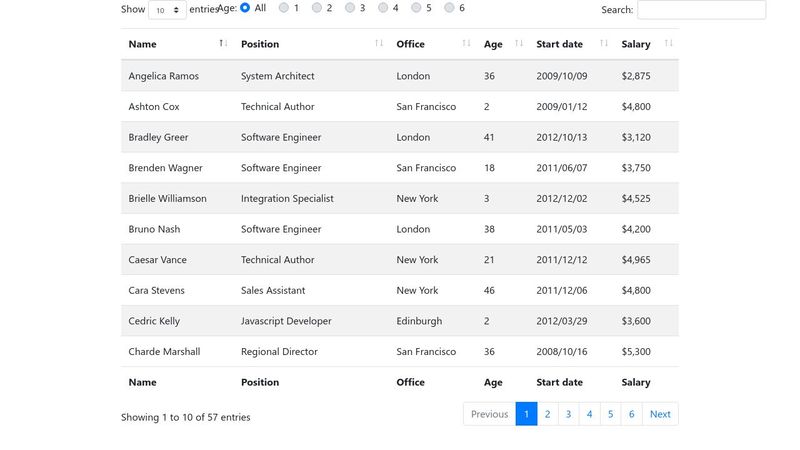Select age filter radio option 5

[x=416, y=8]
